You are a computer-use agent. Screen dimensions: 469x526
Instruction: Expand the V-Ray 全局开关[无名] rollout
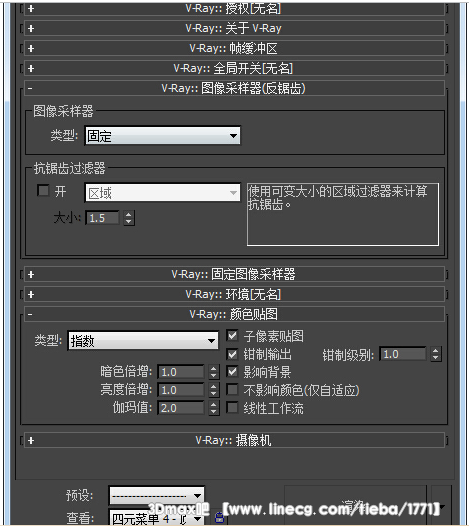[234, 68]
